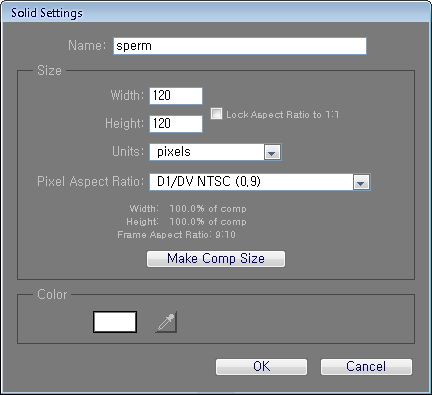Open the white solid color swatch
The height and width of the screenshot is (395, 432).
tap(115, 322)
